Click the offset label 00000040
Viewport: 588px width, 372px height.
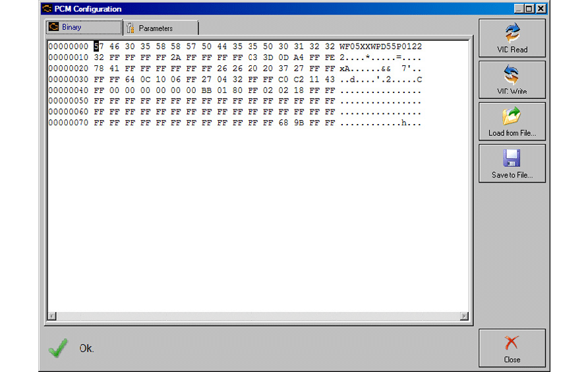click(x=69, y=90)
